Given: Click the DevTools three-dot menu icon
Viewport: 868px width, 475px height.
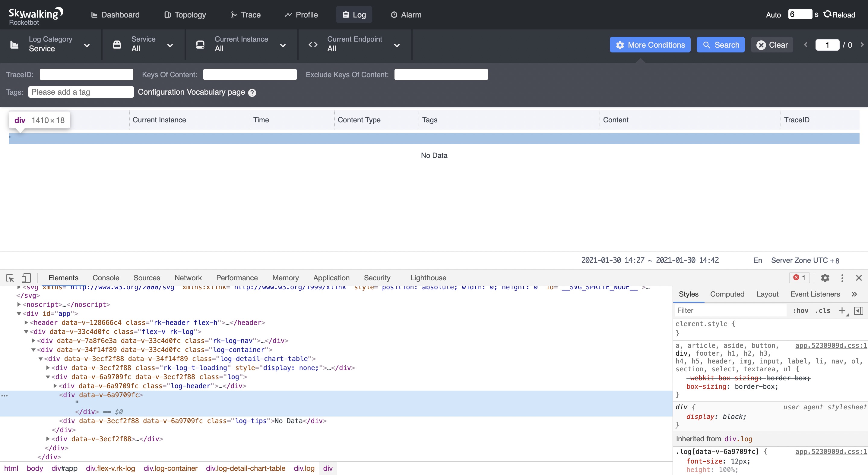Looking at the screenshot, I should (x=842, y=278).
